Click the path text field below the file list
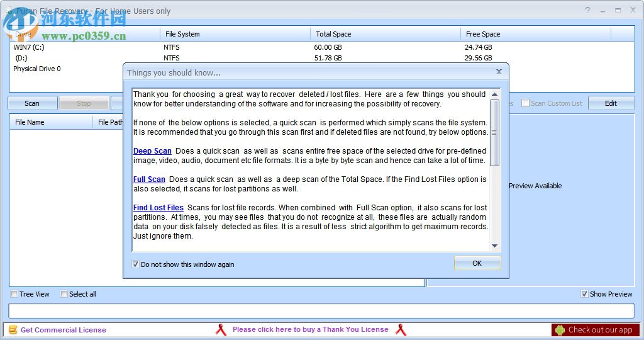 point(321,311)
